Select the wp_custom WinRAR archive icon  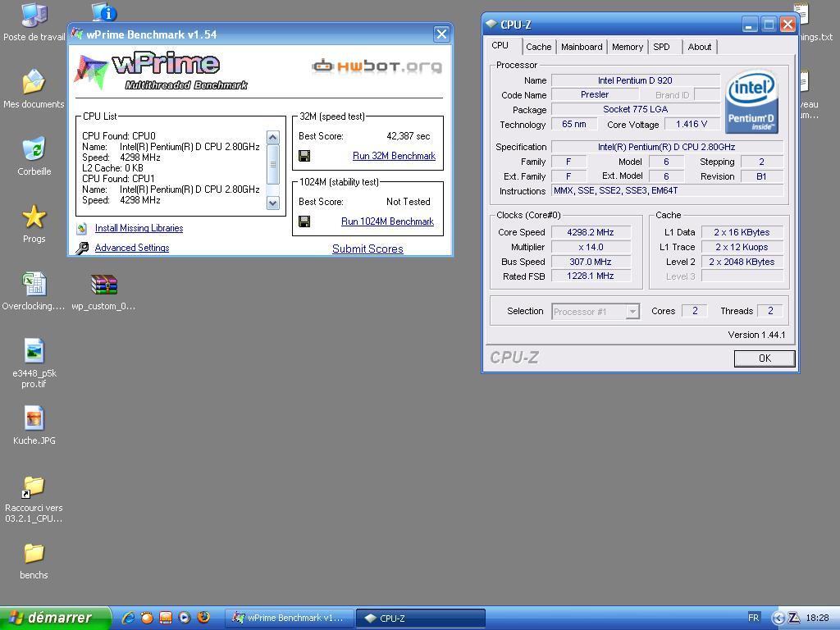[103, 285]
